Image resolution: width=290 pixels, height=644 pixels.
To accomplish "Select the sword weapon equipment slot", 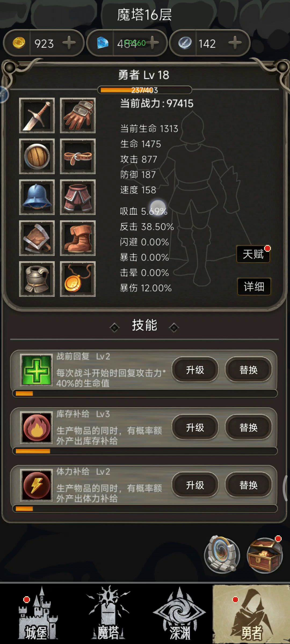I will pyautogui.click(x=37, y=115).
